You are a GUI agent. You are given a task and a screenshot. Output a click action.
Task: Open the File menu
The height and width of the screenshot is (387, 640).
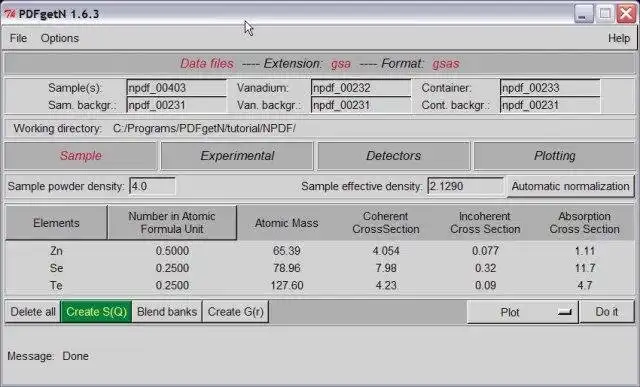click(18, 38)
